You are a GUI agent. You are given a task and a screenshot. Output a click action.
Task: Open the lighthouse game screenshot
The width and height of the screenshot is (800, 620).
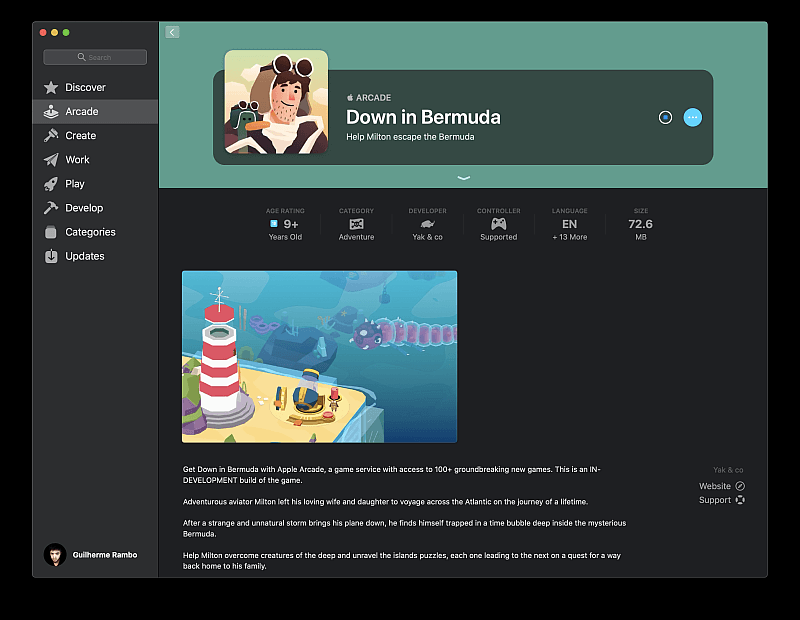tap(319, 356)
